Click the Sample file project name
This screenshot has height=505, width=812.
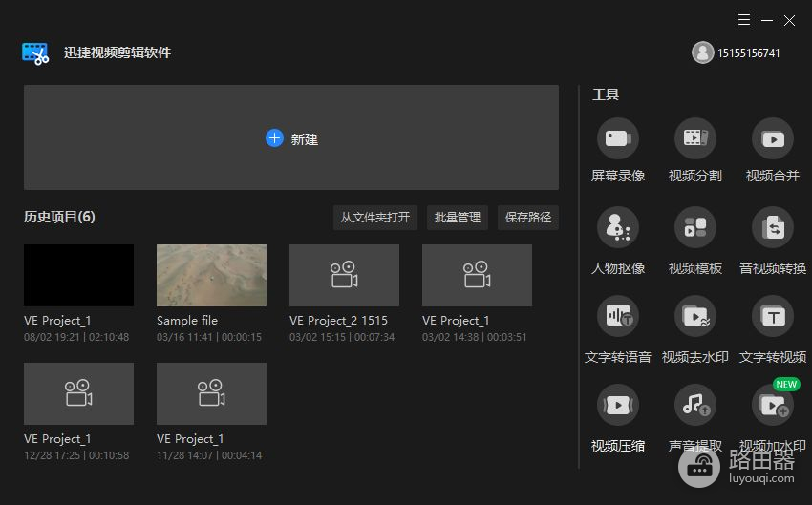pos(187,321)
